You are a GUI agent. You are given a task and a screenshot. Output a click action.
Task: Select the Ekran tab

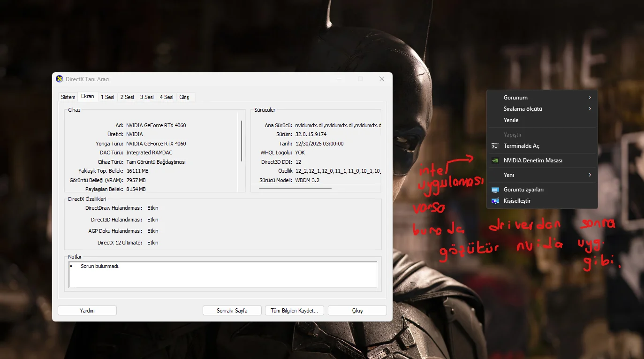point(88,96)
